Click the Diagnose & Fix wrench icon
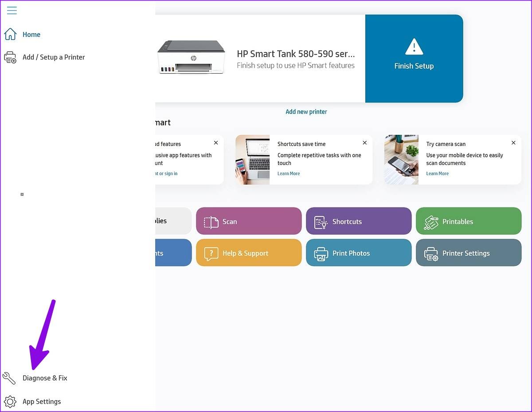The height and width of the screenshot is (412, 532). point(9,378)
